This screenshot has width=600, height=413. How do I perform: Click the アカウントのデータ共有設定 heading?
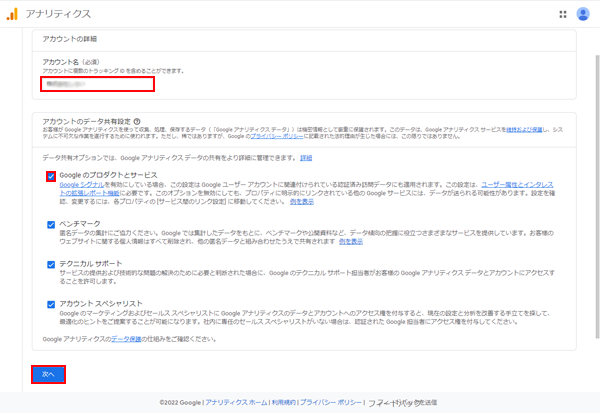click(86, 121)
